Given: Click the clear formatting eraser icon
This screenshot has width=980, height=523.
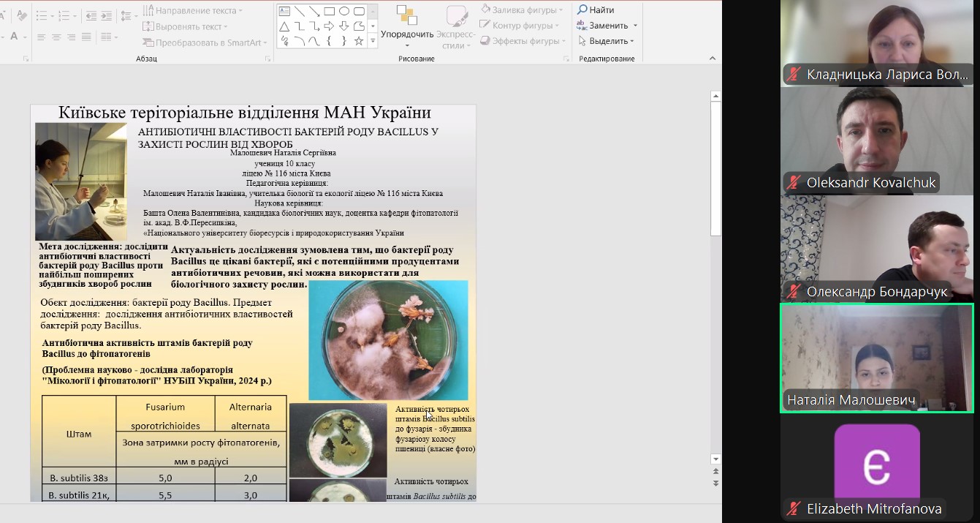Looking at the screenshot, I should click(x=21, y=15).
